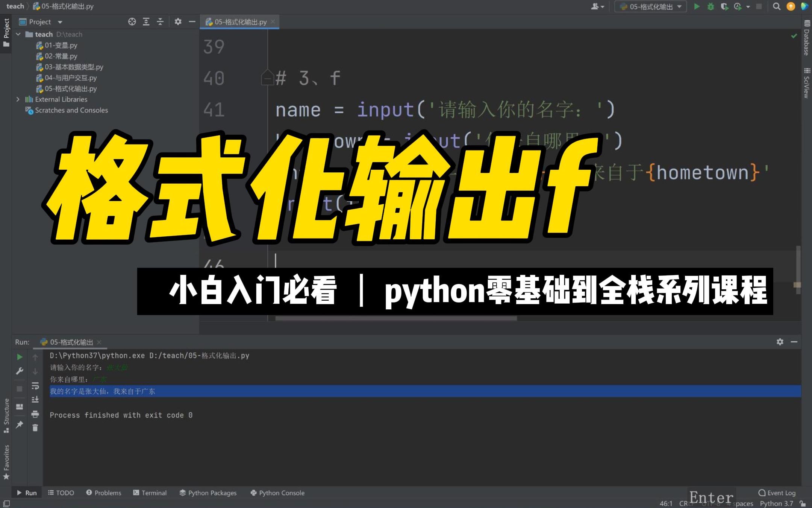Expand all in Project panel
Viewport: 812px width, 508px height.
coord(146,22)
